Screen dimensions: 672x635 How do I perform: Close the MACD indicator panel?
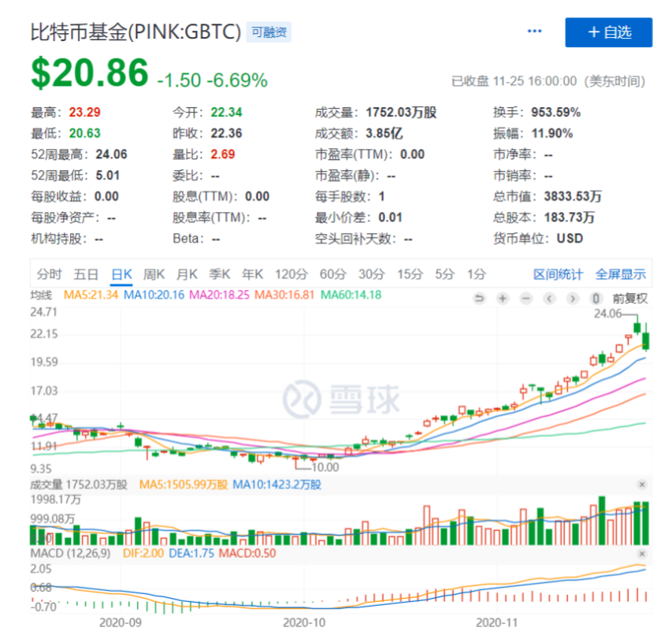point(641,554)
